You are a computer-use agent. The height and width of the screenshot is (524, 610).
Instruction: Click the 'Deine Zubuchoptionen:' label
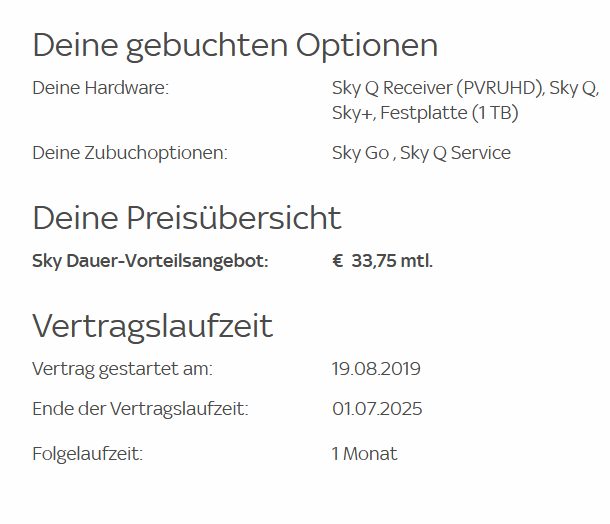tap(130, 153)
